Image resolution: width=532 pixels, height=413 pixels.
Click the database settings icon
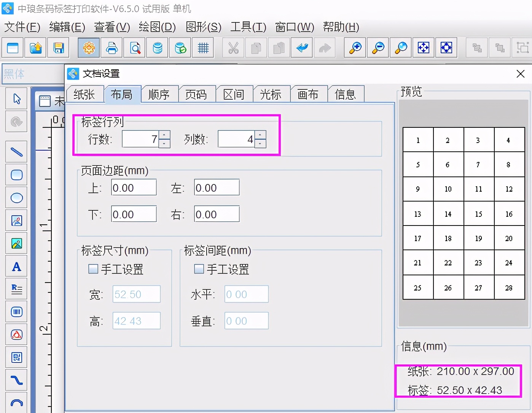click(x=157, y=48)
